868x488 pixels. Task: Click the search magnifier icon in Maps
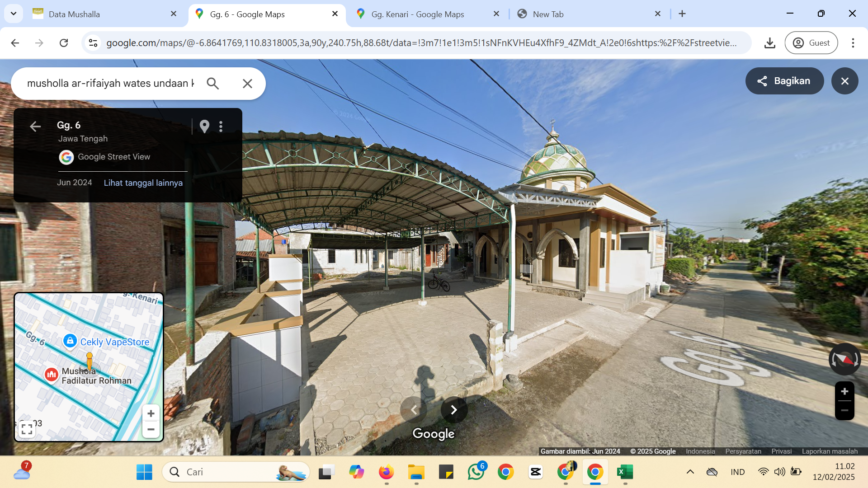[x=212, y=84]
